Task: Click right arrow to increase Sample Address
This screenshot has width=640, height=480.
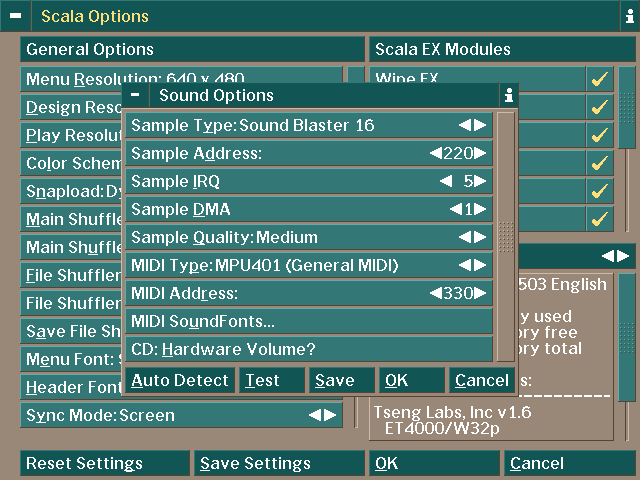Action: [481, 153]
